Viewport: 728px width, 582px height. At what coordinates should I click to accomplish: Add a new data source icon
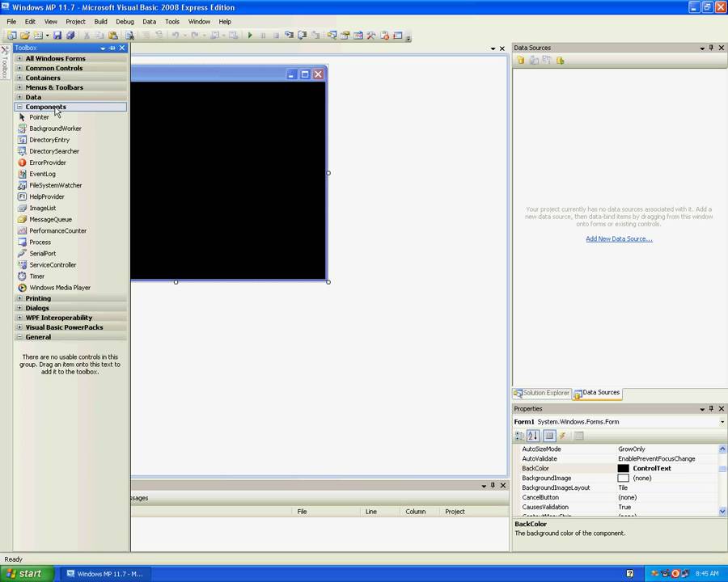(x=520, y=61)
